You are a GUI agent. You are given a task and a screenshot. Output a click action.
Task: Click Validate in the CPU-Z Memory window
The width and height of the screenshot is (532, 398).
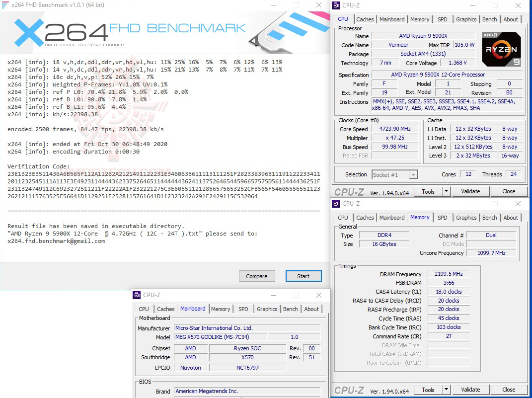pyautogui.click(x=470, y=390)
